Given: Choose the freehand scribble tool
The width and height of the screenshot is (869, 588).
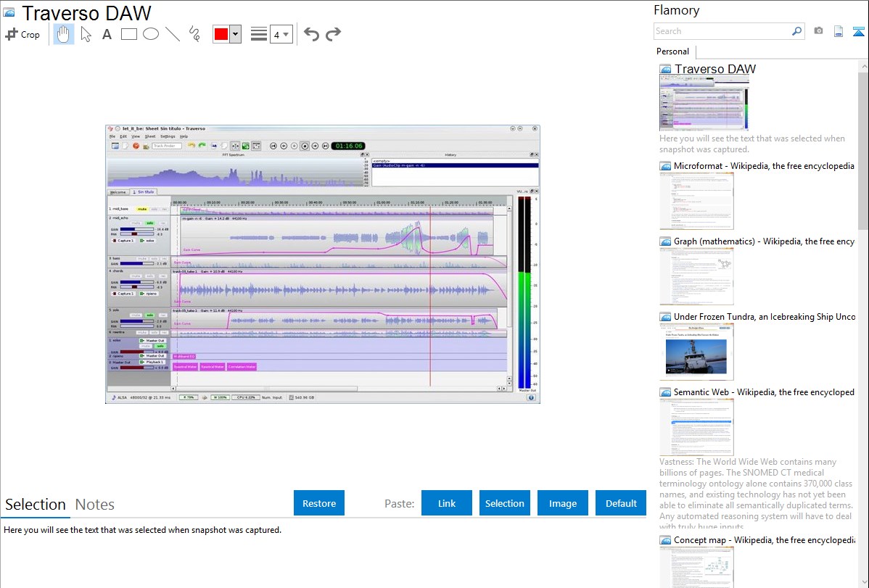Looking at the screenshot, I should pos(194,34).
